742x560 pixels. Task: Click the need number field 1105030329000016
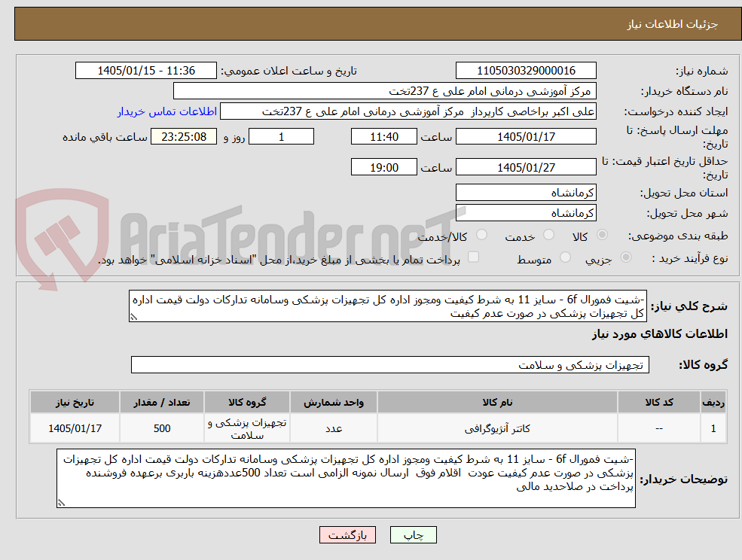point(526,71)
